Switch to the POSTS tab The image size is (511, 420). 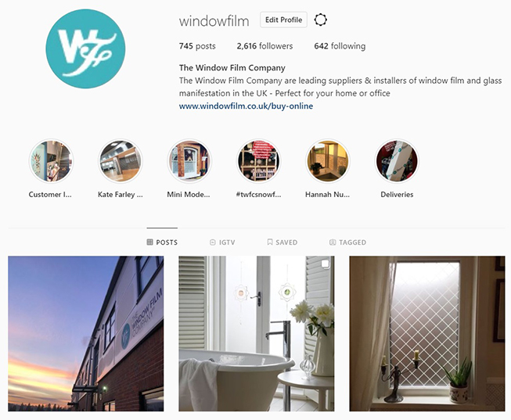[162, 242]
